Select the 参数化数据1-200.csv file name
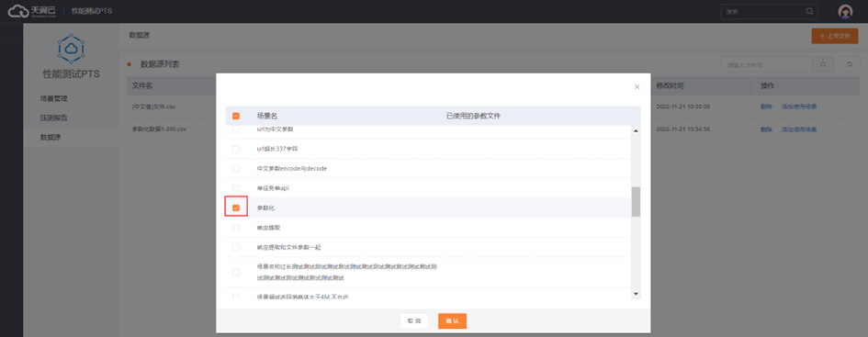Viewport: 868px width, 337px height. (159, 129)
